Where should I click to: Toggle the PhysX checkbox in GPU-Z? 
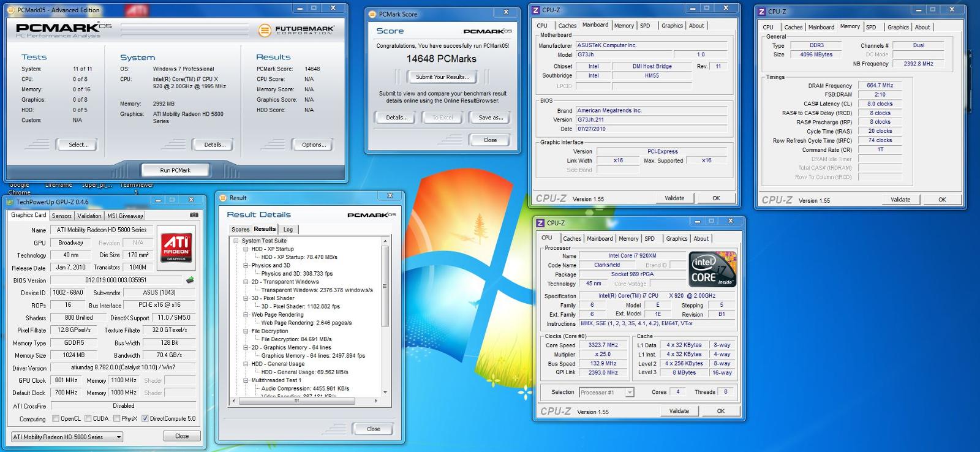pos(116,419)
